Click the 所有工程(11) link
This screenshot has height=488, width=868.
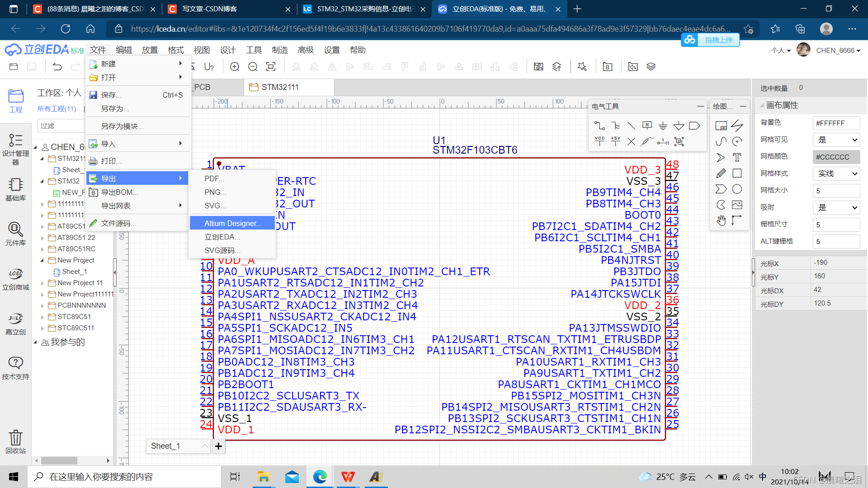pyautogui.click(x=57, y=109)
